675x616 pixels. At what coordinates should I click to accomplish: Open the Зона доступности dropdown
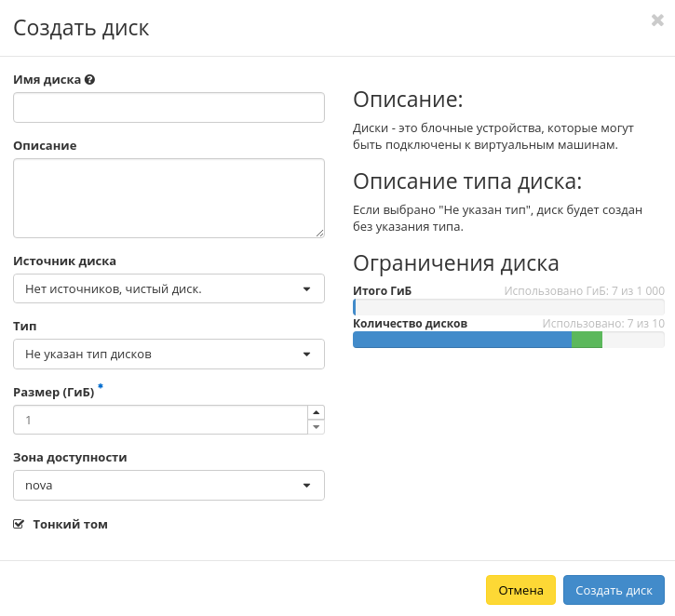pos(169,485)
